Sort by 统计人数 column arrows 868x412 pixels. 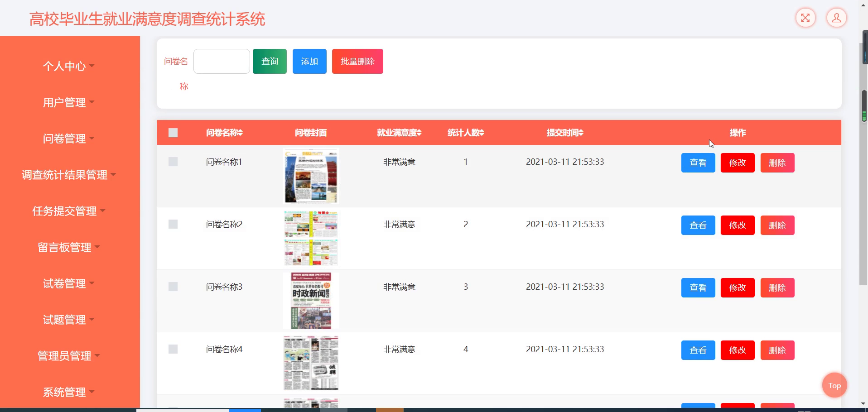pyautogui.click(x=482, y=133)
